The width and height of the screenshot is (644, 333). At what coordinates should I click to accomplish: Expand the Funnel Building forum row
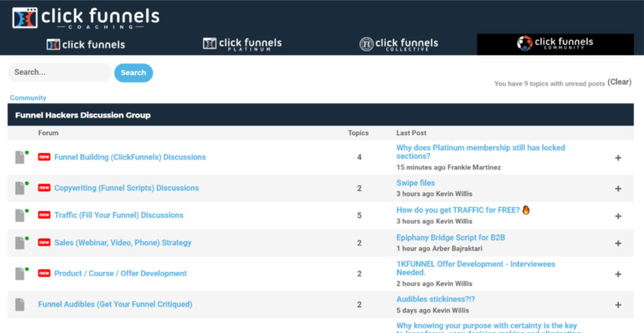[x=618, y=158]
